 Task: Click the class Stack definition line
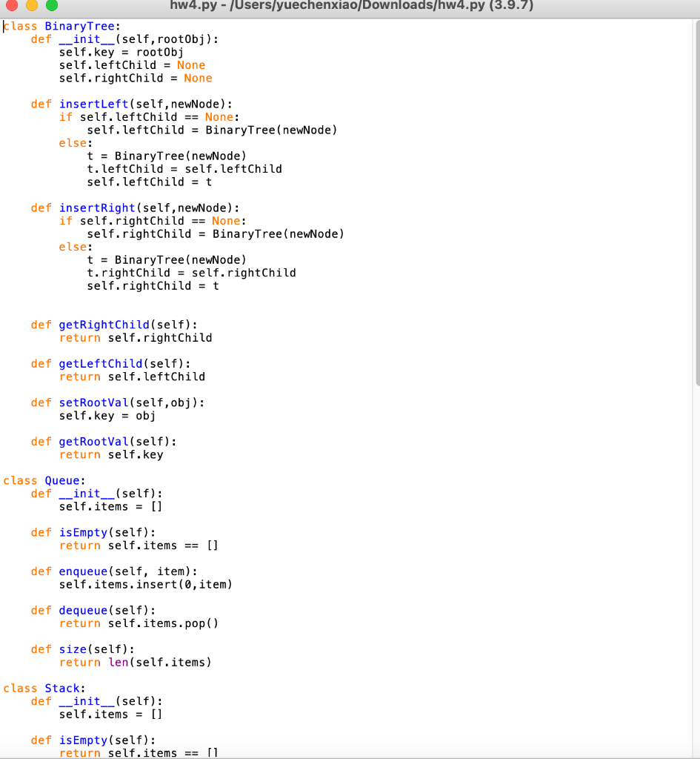coord(41,688)
